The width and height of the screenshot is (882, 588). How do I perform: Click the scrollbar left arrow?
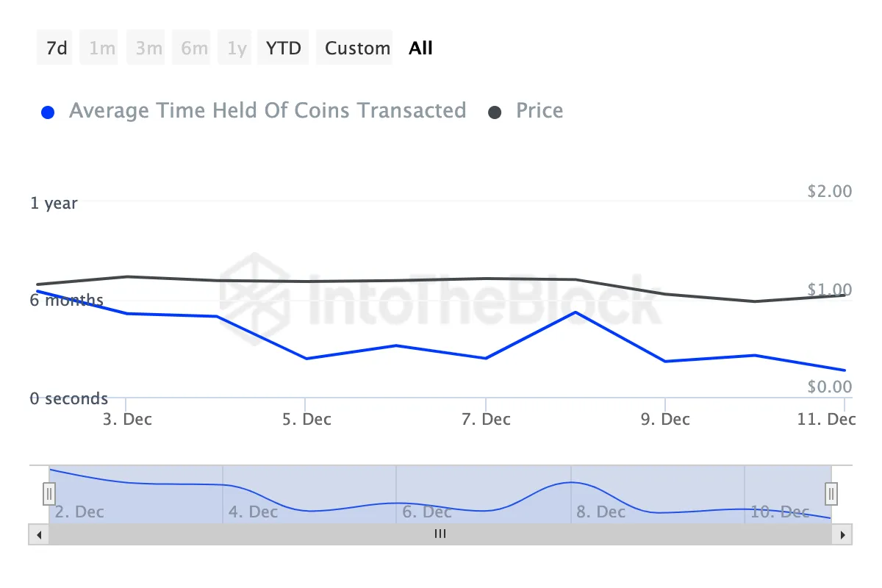pos(39,534)
